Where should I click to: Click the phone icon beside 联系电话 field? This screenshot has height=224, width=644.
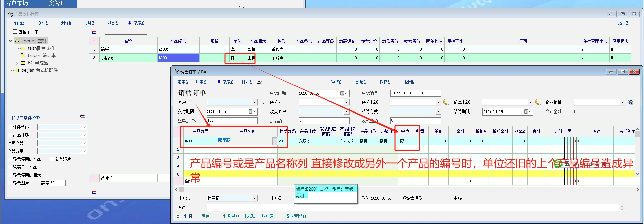click(x=446, y=102)
